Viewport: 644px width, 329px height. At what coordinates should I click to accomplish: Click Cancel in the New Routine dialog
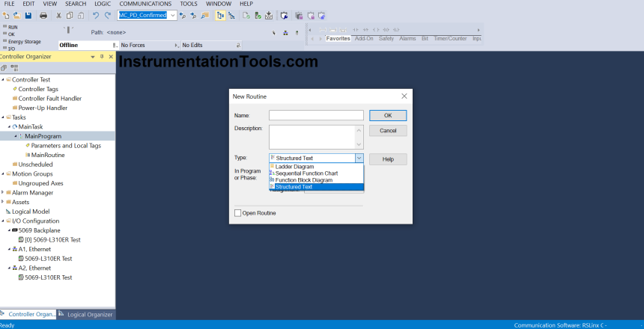pyautogui.click(x=388, y=131)
